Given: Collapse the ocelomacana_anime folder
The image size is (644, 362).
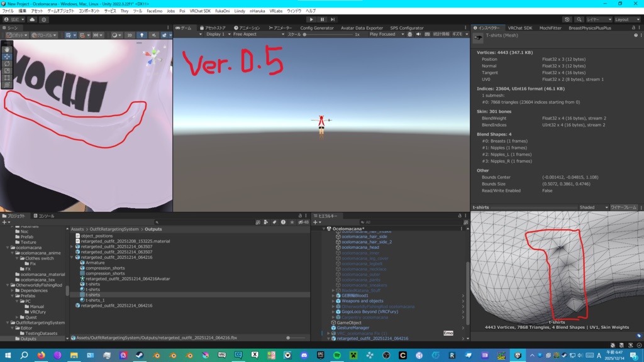Looking at the screenshot, I should tap(13, 253).
